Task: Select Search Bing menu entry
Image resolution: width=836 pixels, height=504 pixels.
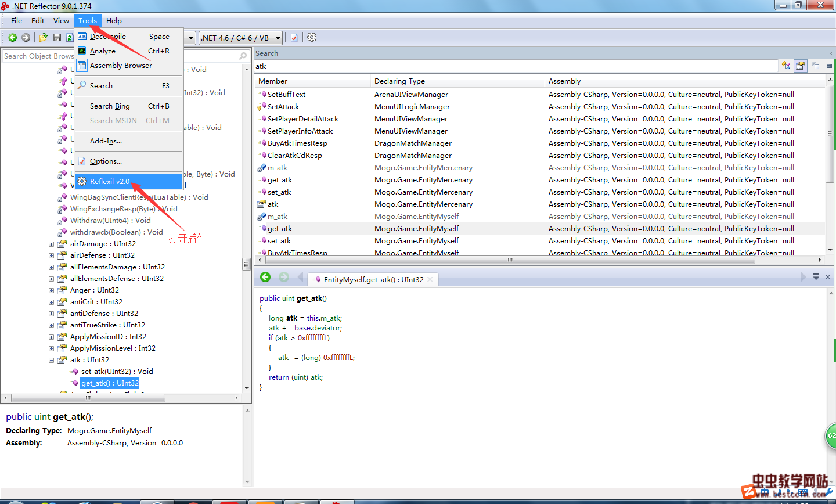Action: point(129,106)
